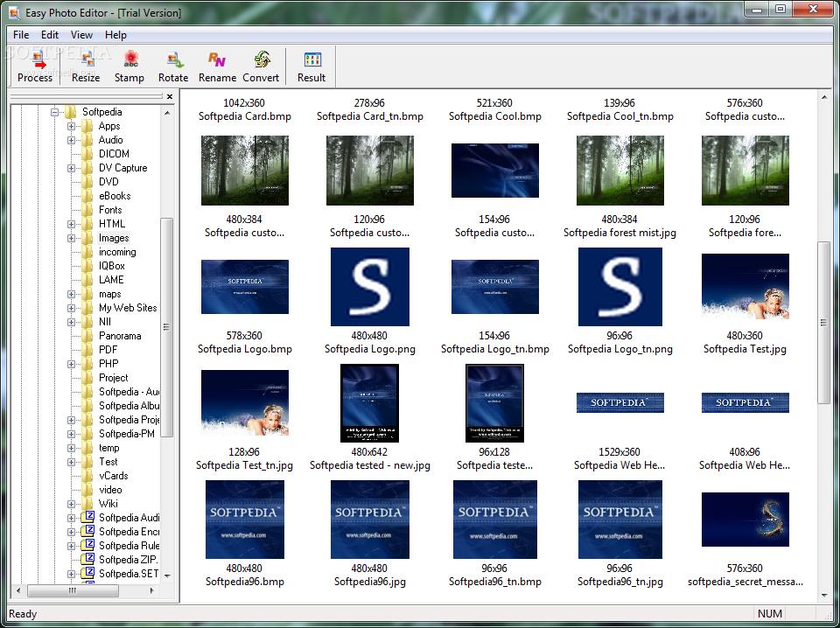Select the video folder
Image resolution: width=840 pixels, height=628 pixels.
tap(110, 489)
